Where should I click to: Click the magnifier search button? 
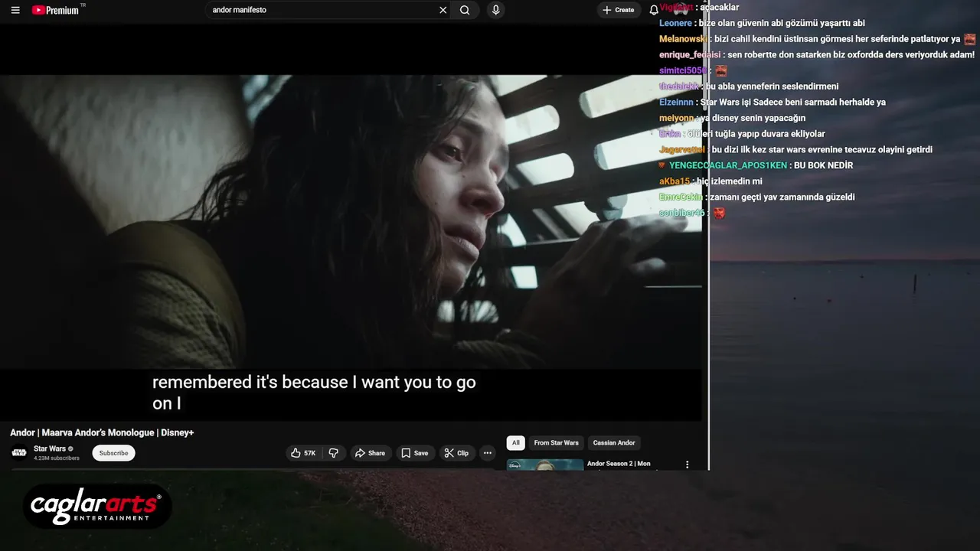[x=465, y=10]
